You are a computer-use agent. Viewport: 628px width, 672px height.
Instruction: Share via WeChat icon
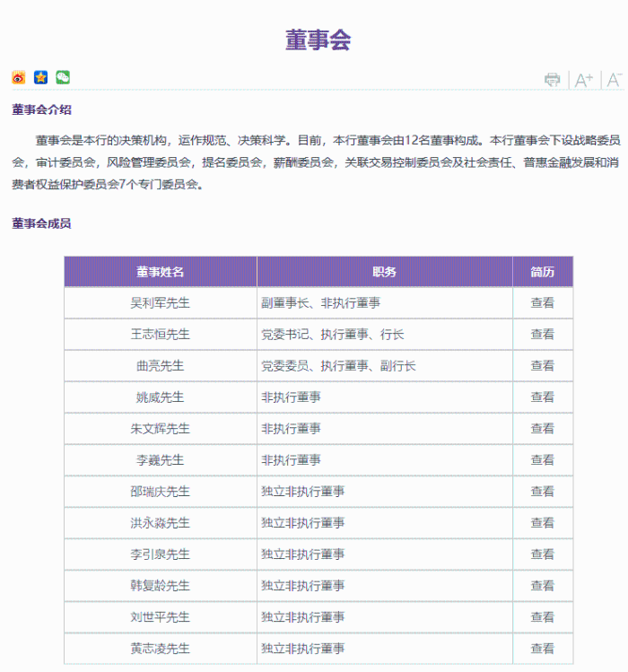point(63,77)
